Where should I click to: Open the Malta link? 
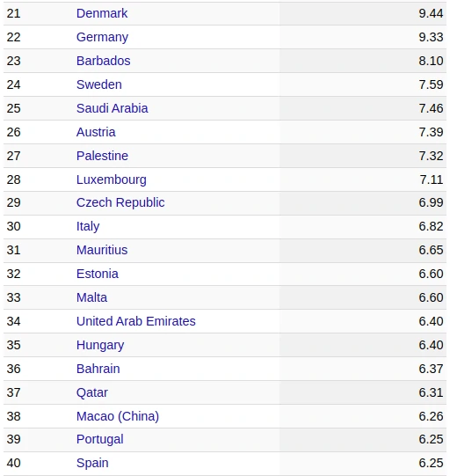pyautogui.click(x=91, y=297)
